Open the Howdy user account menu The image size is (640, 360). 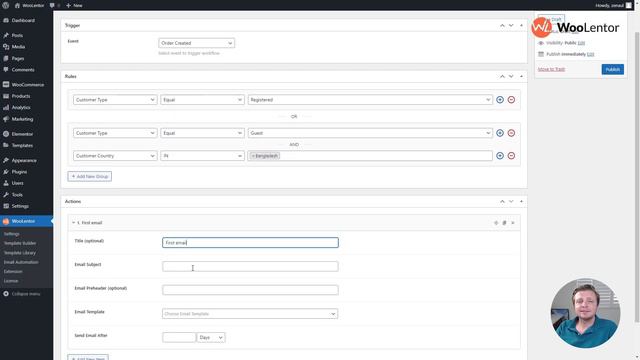(x=613, y=5)
